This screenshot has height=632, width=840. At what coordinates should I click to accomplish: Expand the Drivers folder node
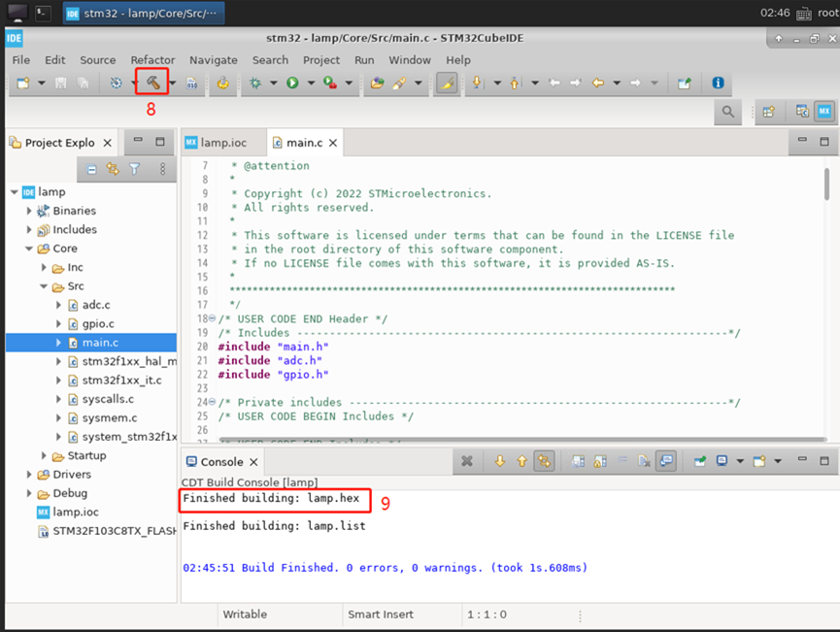[x=29, y=475]
